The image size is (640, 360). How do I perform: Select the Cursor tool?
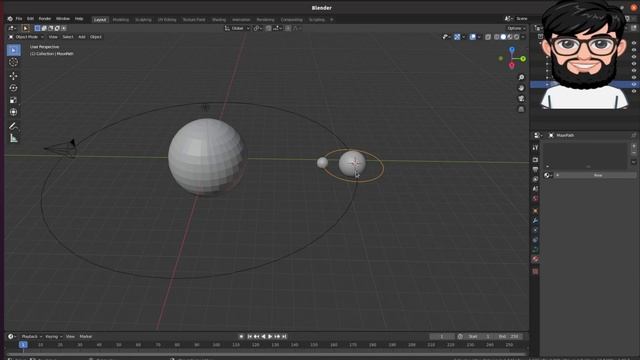pyautogui.click(x=13, y=62)
